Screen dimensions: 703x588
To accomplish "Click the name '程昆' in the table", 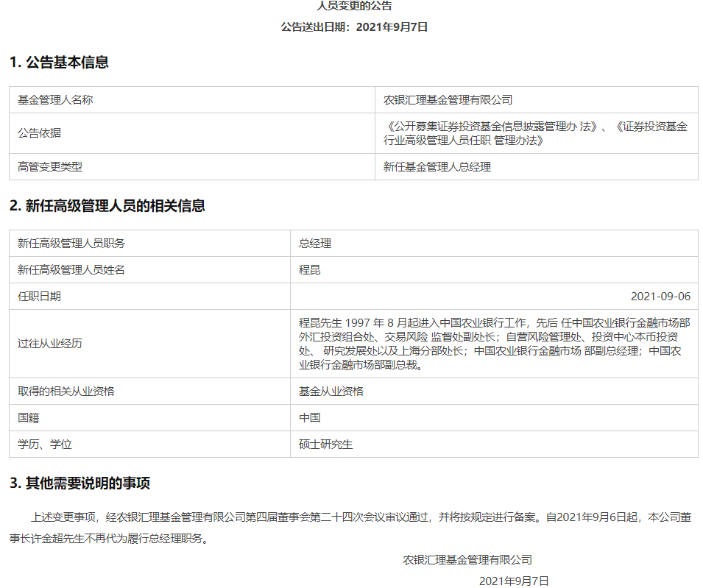I will coord(310,270).
